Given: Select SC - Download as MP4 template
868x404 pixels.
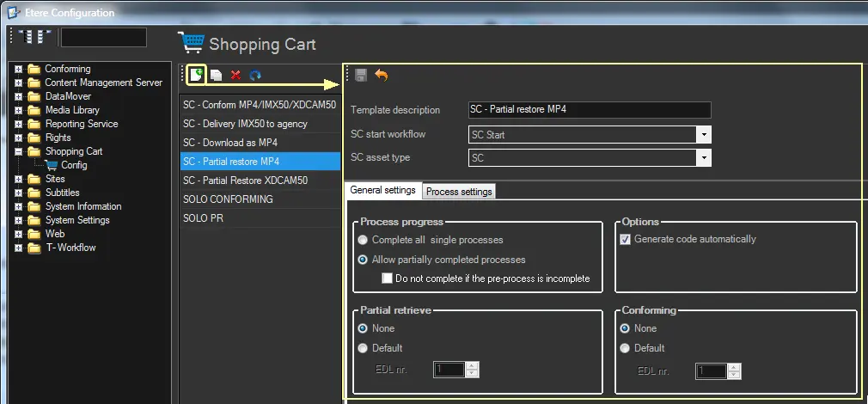Looking at the screenshot, I should coord(230,143).
